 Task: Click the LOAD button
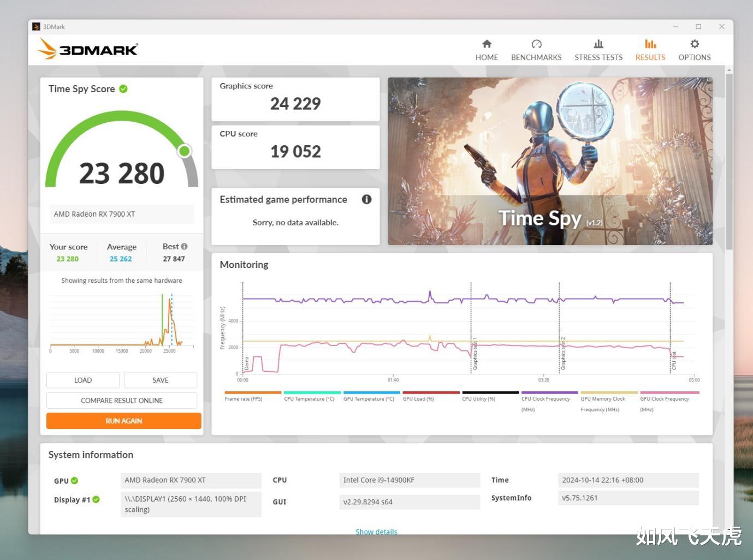pos(83,380)
